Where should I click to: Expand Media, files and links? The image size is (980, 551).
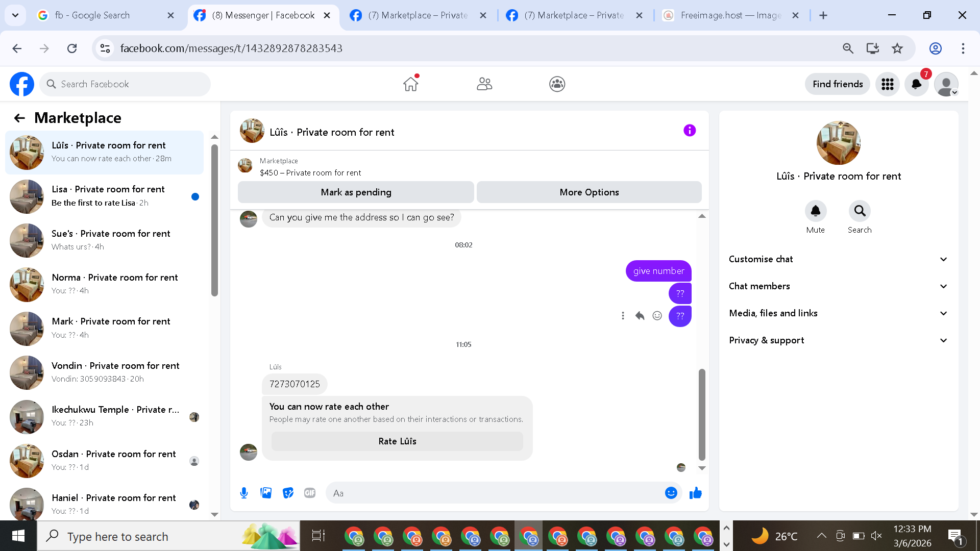tap(838, 313)
